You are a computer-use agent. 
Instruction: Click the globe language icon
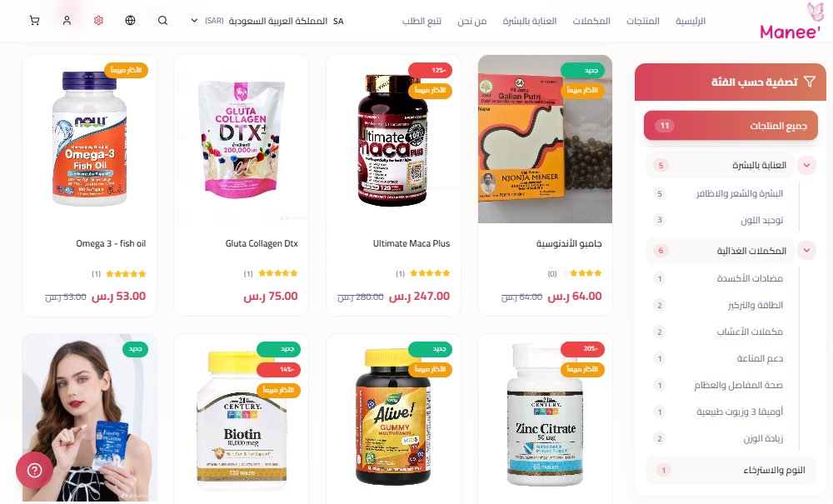pos(130,21)
